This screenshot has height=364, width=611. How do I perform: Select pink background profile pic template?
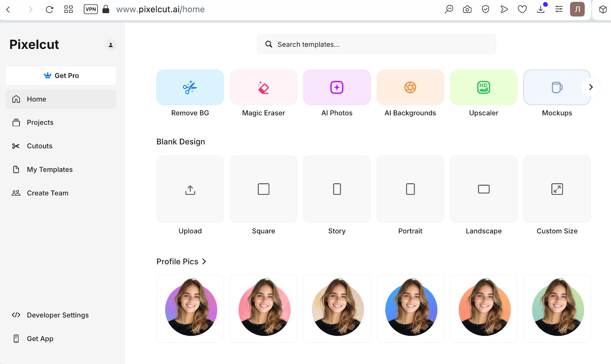(263, 309)
